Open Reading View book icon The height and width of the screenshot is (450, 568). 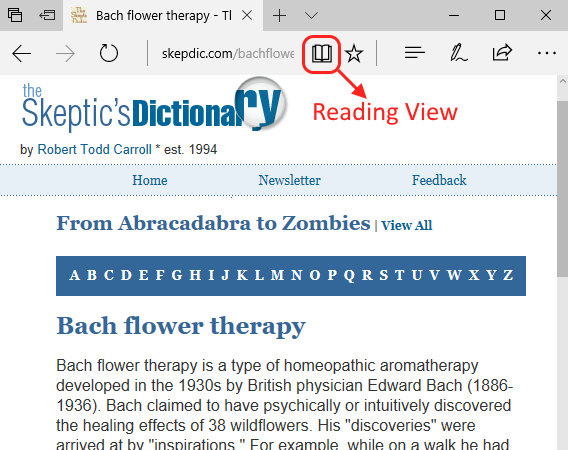(x=322, y=54)
